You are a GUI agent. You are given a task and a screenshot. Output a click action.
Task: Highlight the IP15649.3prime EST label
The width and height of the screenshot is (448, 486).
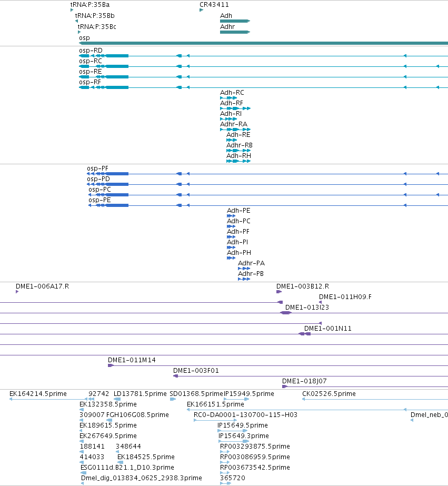pyautogui.click(x=244, y=436)
